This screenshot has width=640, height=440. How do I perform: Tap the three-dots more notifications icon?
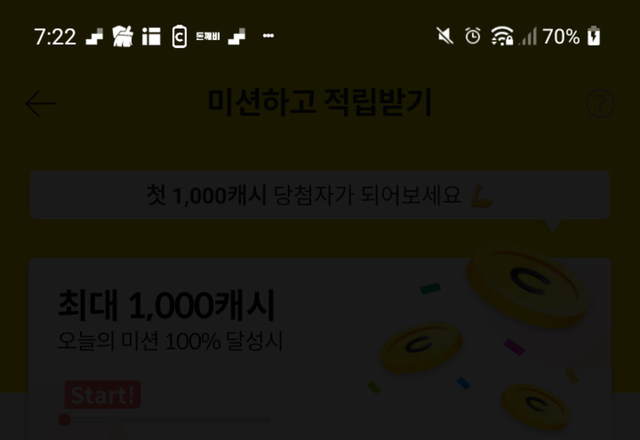[268, 36]
